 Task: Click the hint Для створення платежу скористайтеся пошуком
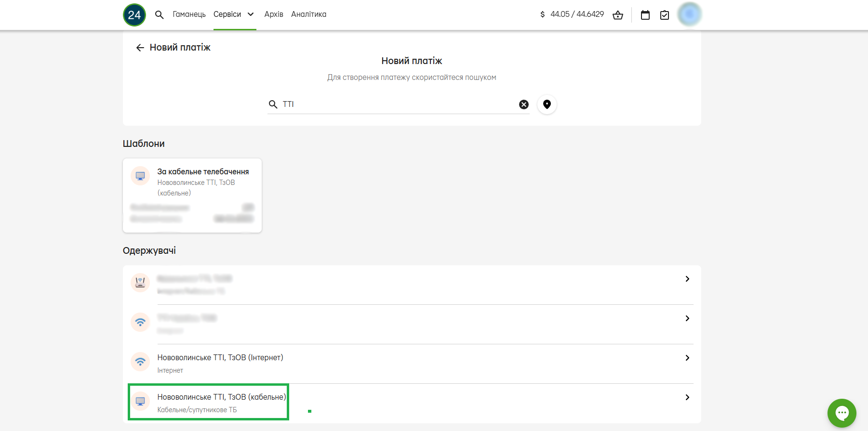click(412, 78)
